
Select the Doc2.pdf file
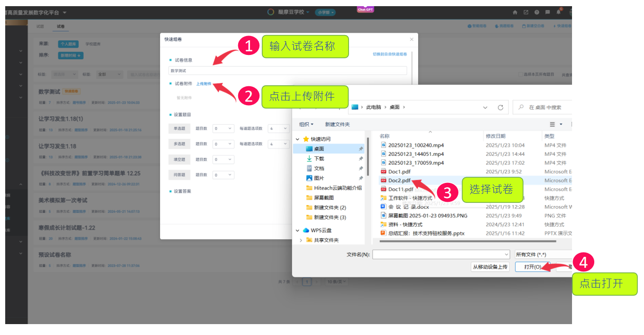coord(399,181)
